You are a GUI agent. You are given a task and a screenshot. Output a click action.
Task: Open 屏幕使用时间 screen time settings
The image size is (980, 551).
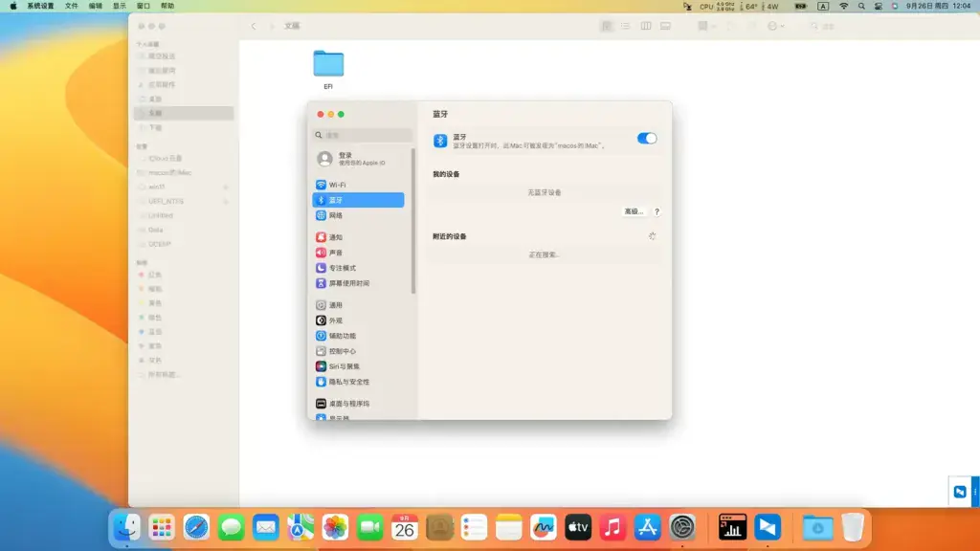[358, 283]
